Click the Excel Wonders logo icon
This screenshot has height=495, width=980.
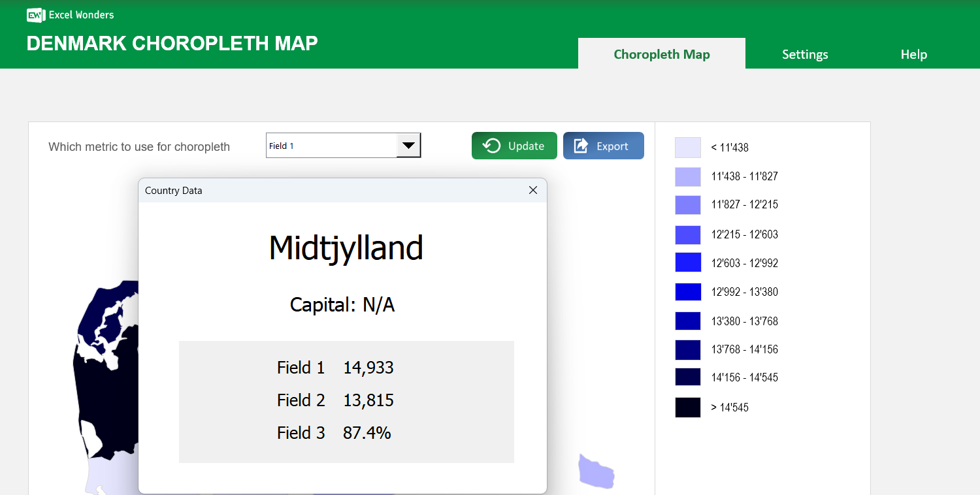pos(35,14)
